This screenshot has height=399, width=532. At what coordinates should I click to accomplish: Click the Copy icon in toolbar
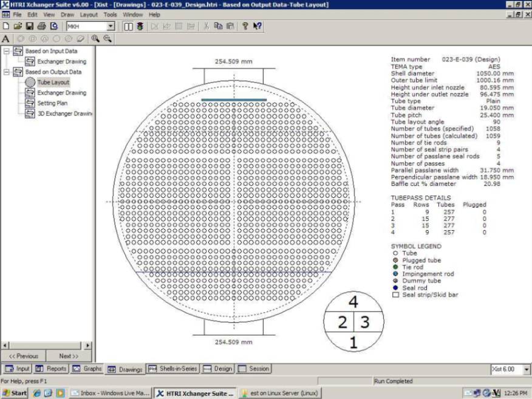pos(218,26)
